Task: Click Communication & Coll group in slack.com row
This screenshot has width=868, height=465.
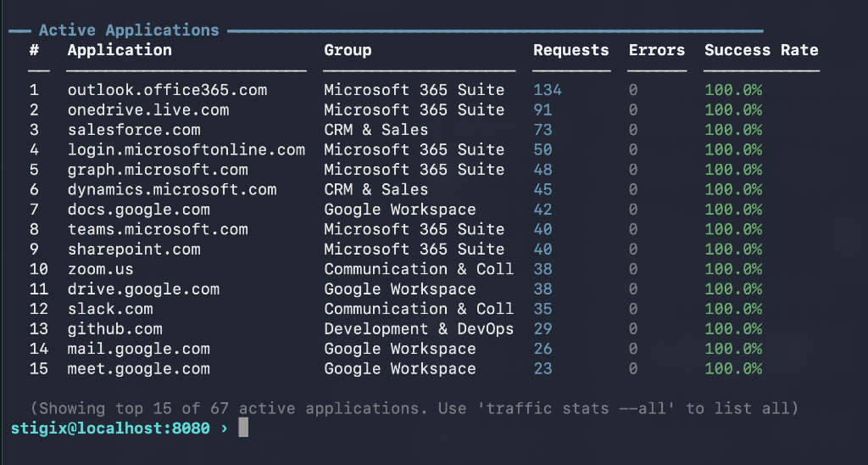Action: tap(419, 309)
